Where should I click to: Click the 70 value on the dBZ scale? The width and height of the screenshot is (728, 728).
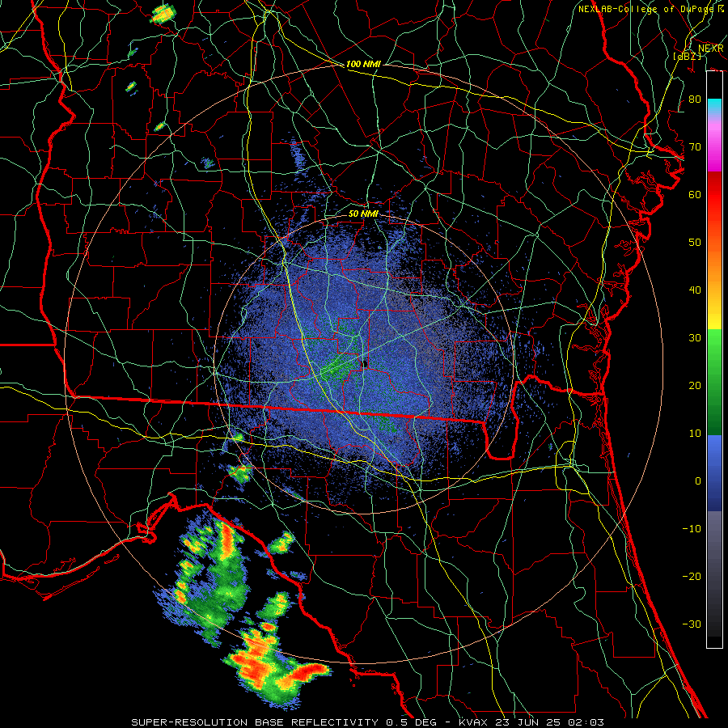pyautogui.click(x=695, y=147)
